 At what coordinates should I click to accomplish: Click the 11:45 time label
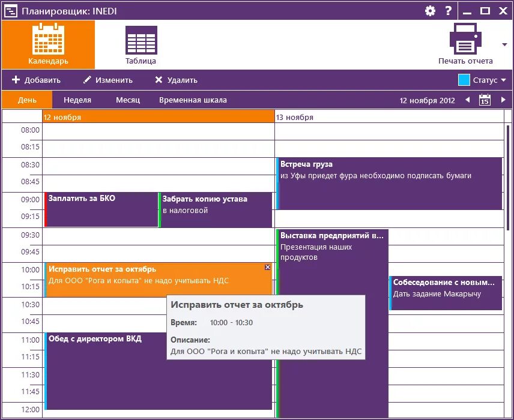pyautogui.click(x=30, y=391)
